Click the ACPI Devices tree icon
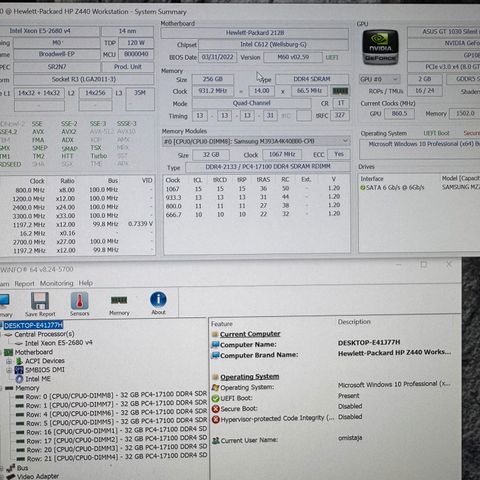 (19, 361)
